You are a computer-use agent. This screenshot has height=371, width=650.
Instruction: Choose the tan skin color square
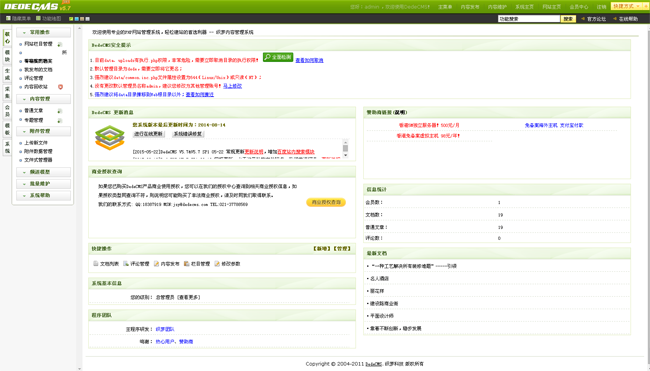pos(82,19)
